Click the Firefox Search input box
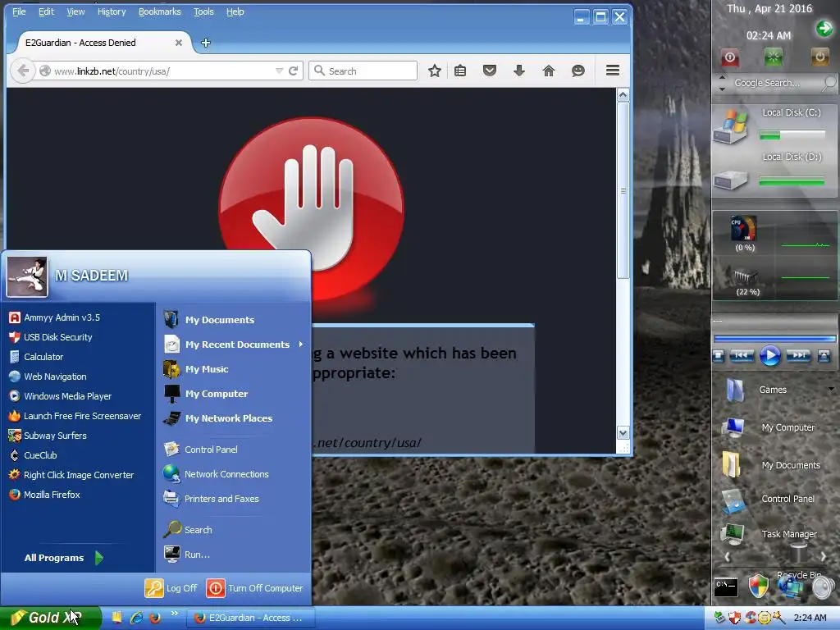 pyautogui.click(x=363, y=71)
